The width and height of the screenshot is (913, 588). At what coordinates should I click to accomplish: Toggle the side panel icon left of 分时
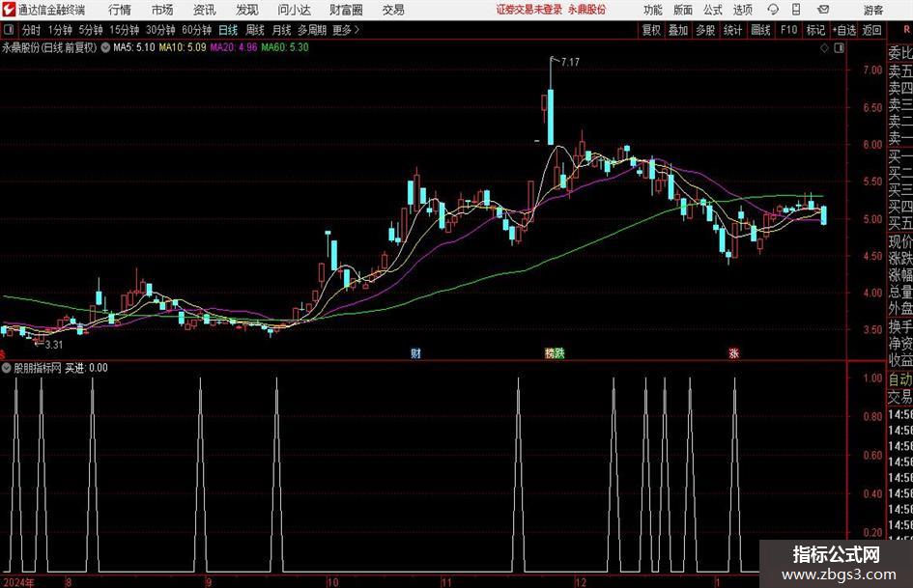(9, 30)
